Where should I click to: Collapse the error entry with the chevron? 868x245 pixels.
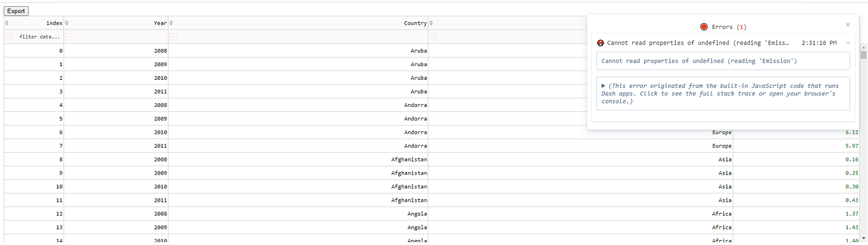pos(848,43)
